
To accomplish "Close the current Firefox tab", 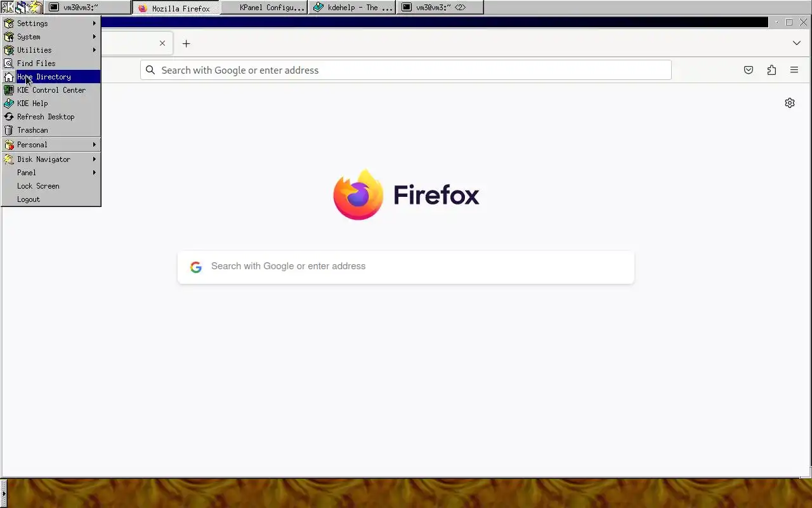I will (x=162, y=43).
